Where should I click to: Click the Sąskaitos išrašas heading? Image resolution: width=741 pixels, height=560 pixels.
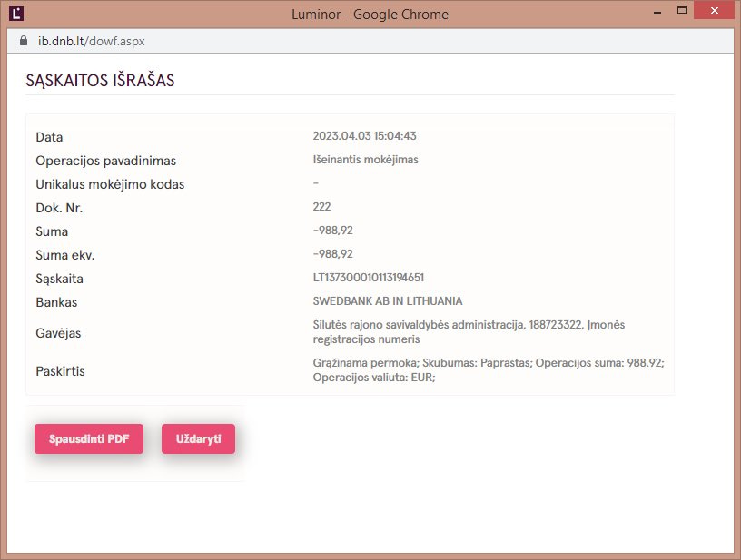100,81
